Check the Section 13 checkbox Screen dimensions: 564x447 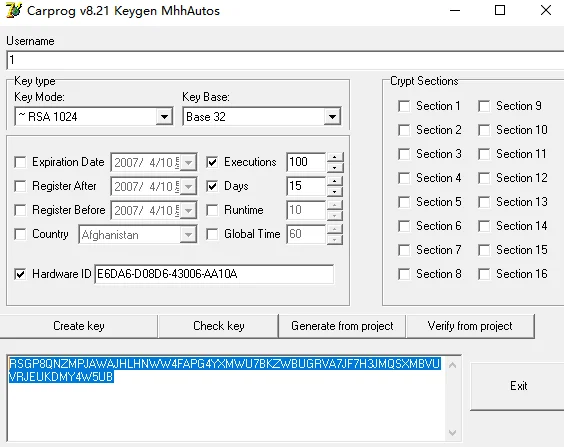[484, 202]
